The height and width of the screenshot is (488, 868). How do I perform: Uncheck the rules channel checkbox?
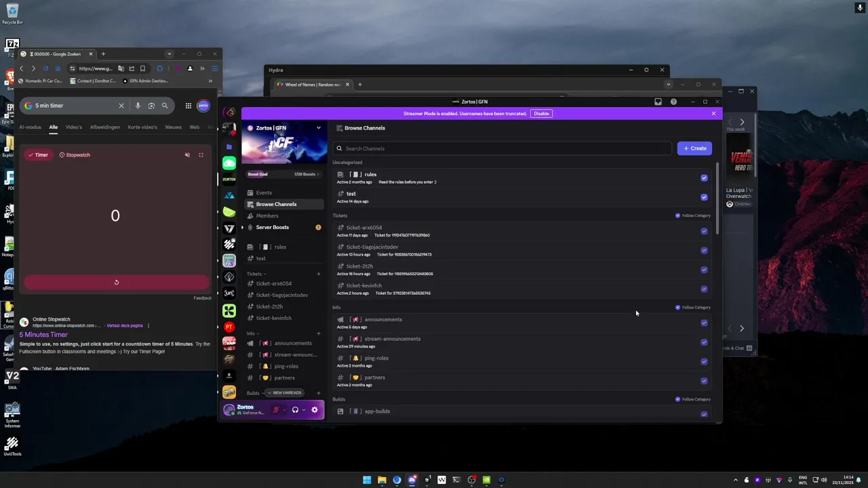[x=704, y=178]
